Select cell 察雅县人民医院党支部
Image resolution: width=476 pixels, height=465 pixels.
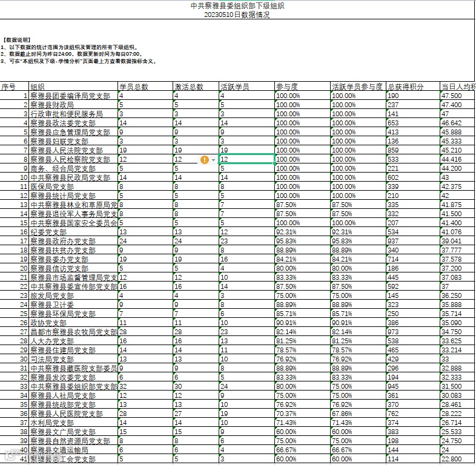point(73,414)
